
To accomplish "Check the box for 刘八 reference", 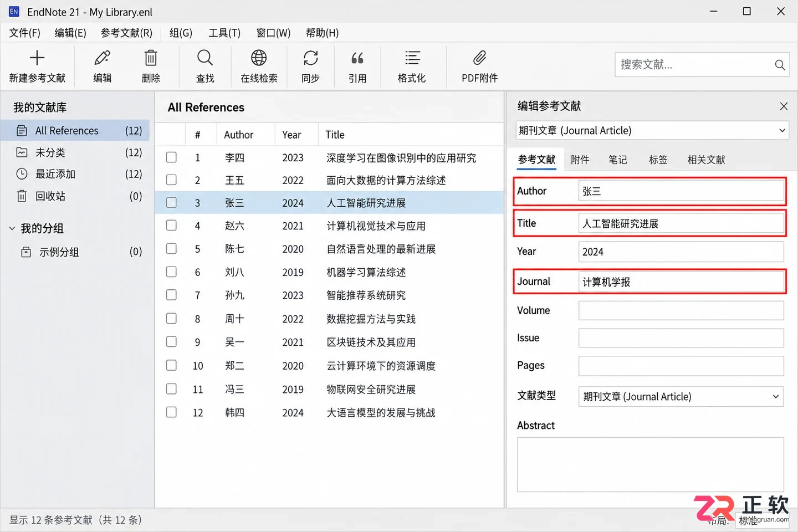I will (x=172, y=272).
